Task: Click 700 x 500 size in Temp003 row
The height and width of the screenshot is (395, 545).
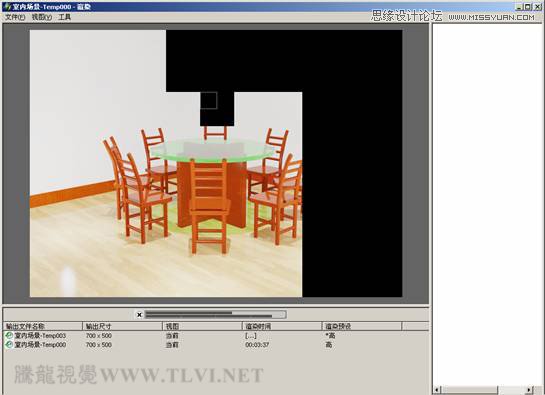Action: [x=99, y=336]
